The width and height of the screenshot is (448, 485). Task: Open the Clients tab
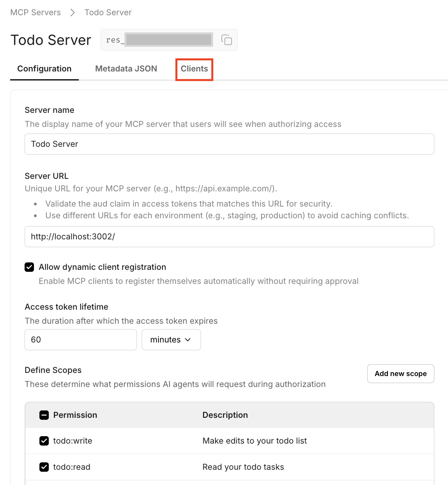tap(194, 69)
